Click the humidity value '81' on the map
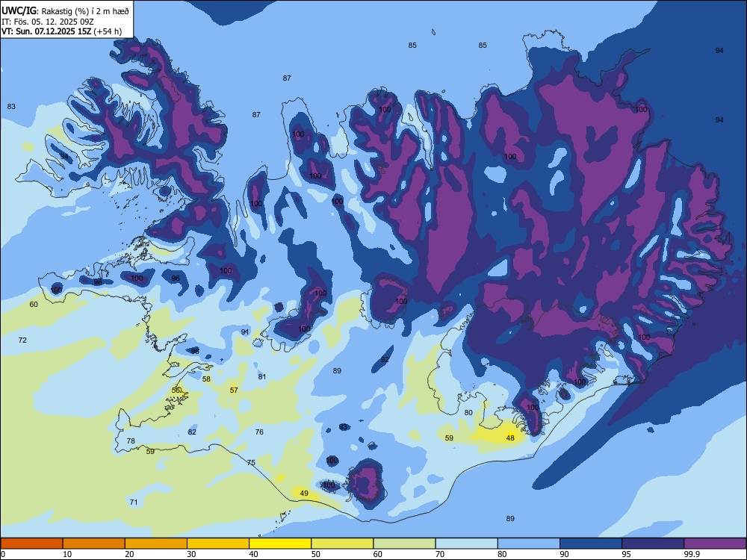This screenshot has height=560, width=747. [262, 376]
